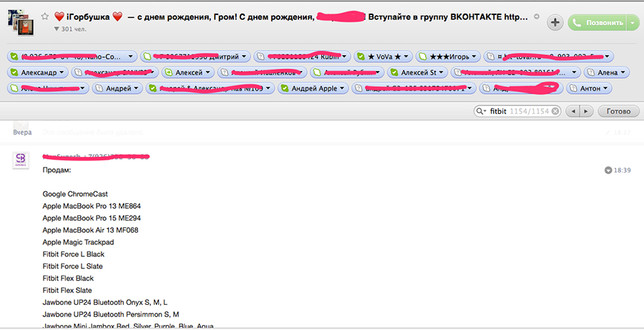Select the Андрей Apple participant chip
The height and width of the screenshot is (330, 644).
click(x=313, y=88)
